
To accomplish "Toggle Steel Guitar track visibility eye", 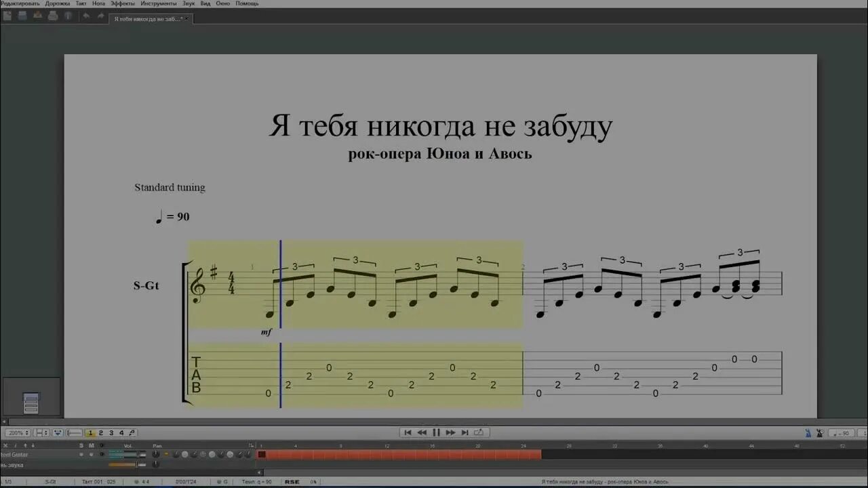I will coord(102,454).
